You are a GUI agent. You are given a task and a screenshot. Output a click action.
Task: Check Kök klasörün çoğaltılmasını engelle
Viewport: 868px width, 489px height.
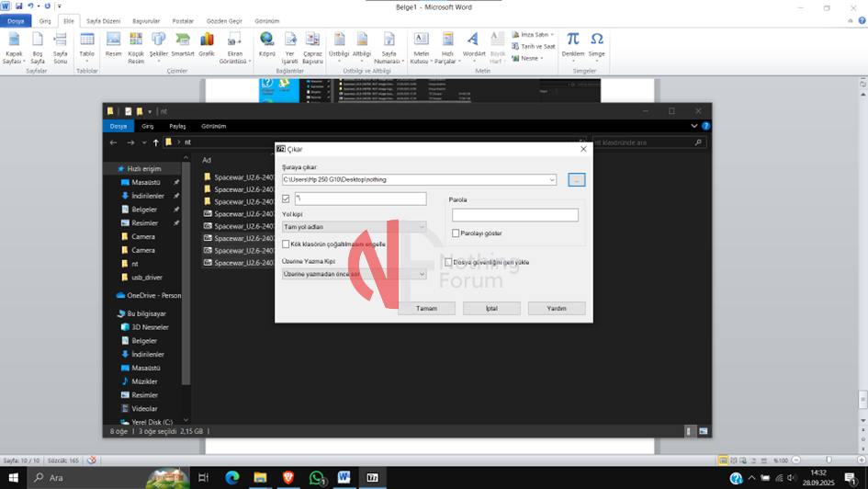[286, 244]
